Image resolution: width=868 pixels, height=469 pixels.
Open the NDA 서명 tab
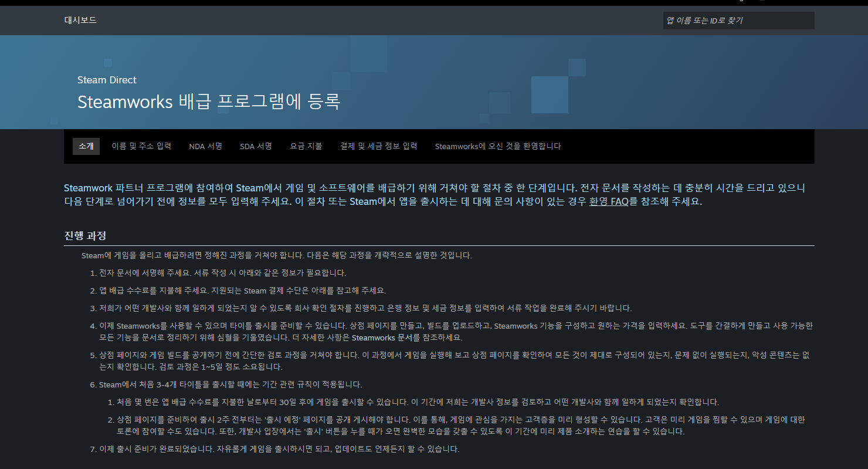205,146
